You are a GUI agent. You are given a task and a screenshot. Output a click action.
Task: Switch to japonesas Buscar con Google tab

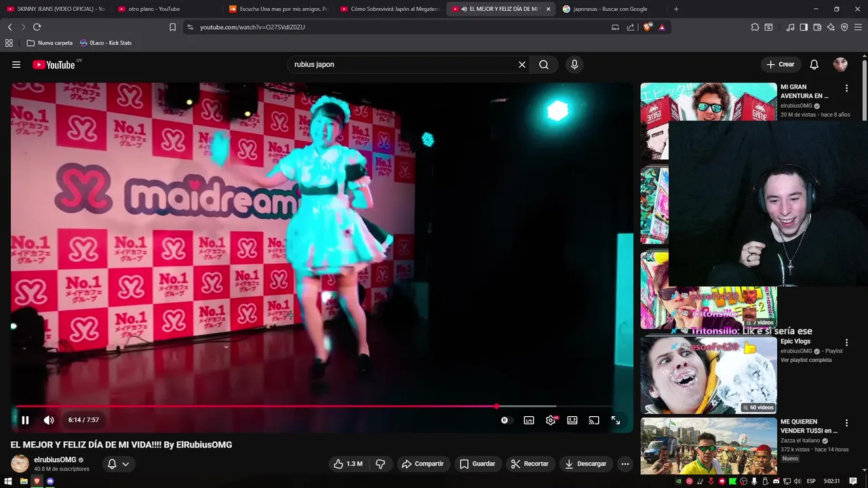611,9
